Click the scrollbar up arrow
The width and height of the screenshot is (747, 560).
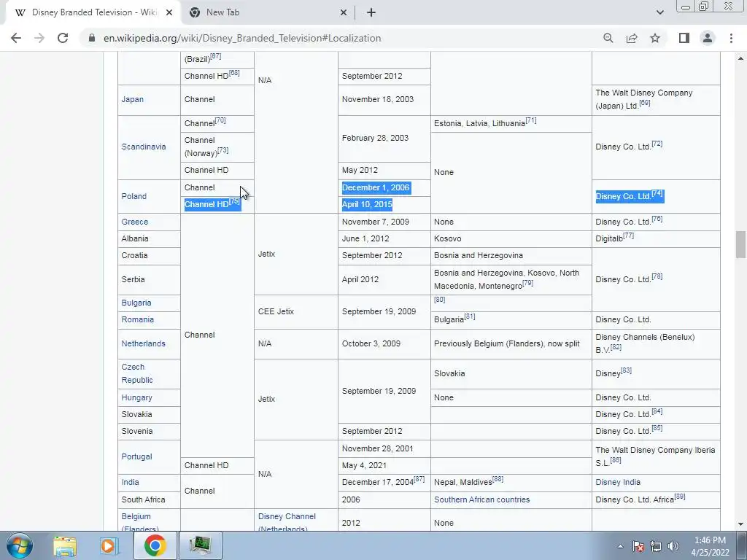click(x=740, y=58)
